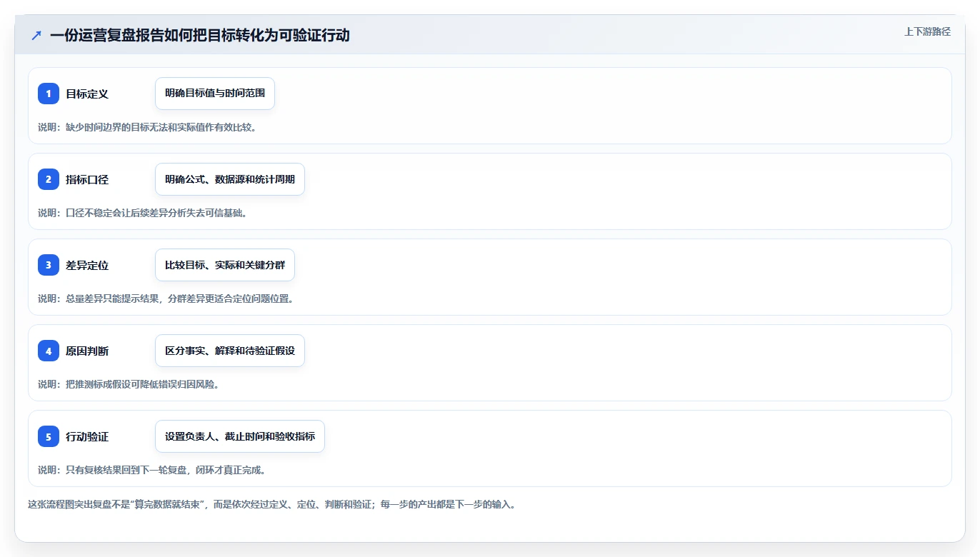Click the note 把推测标成假设可降低错误归因风险
This screenshot has height=557, width=980.
coord(129,384)
